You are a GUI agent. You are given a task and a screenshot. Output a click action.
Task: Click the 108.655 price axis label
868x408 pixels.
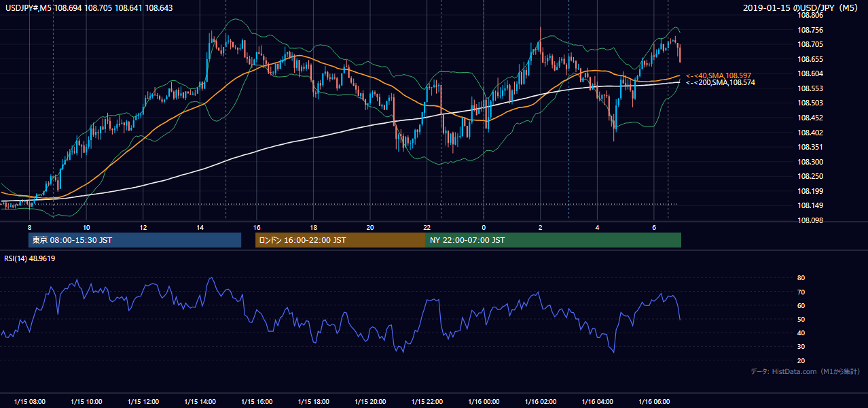coord(810,59)
